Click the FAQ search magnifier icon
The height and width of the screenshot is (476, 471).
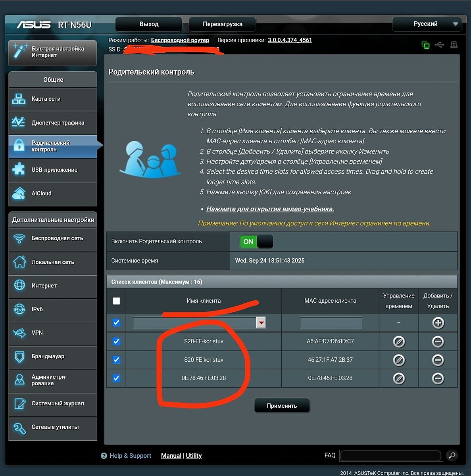coord(452,455)
